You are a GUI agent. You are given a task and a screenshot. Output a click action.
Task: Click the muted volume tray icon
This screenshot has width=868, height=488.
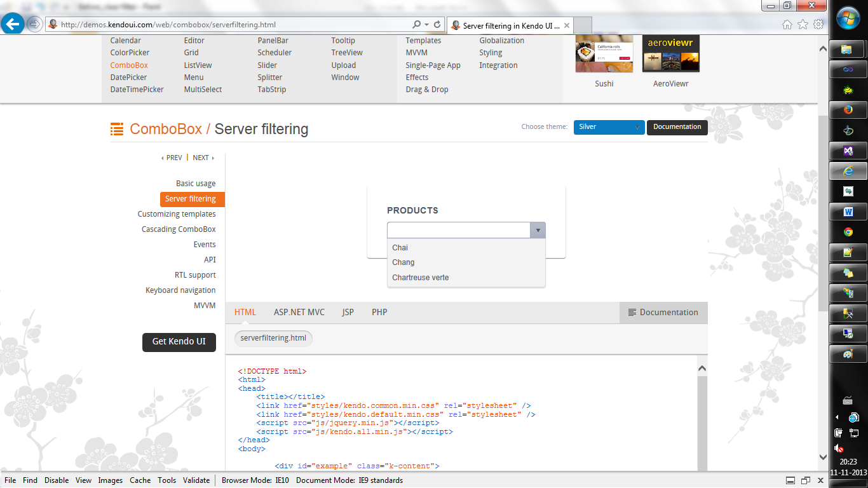838,448
